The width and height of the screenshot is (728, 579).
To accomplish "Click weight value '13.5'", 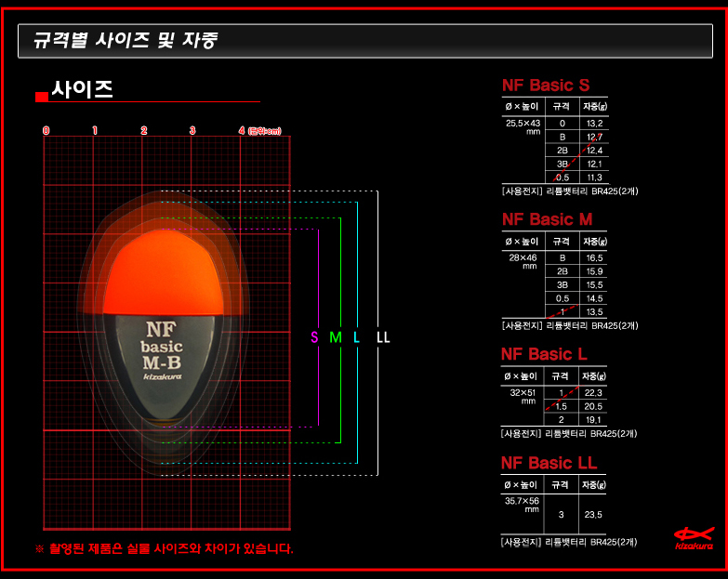I will click(x=594, y=311).
